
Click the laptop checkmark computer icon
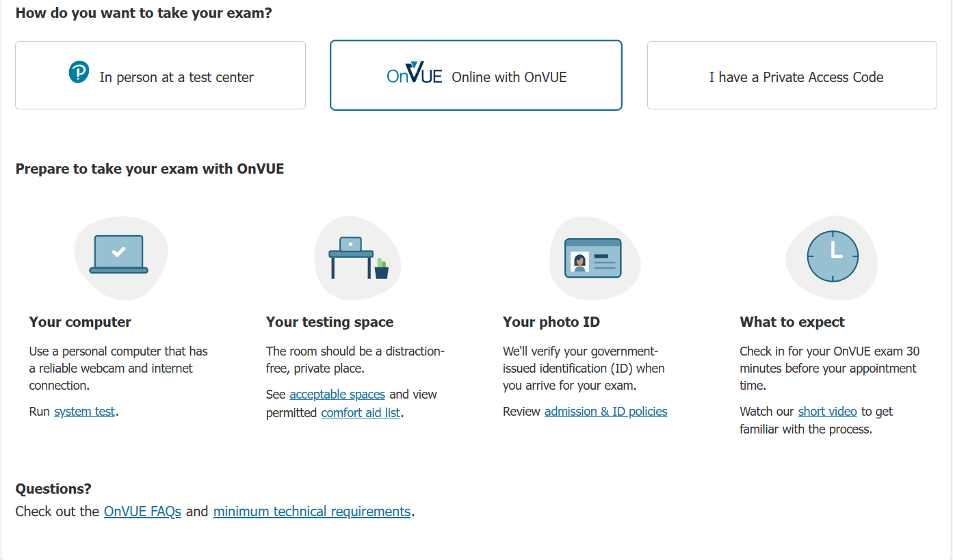(x=119, y=254)
